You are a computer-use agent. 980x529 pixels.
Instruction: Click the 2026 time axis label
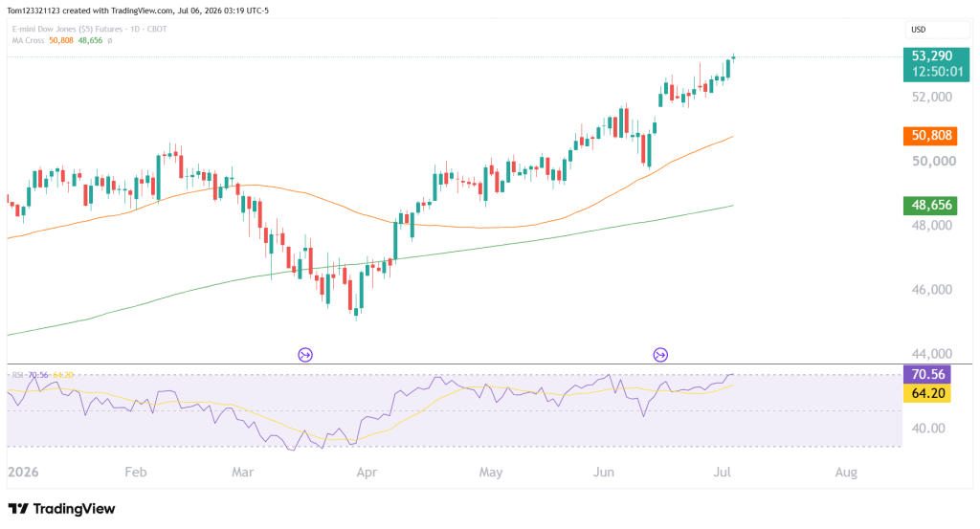23,472
